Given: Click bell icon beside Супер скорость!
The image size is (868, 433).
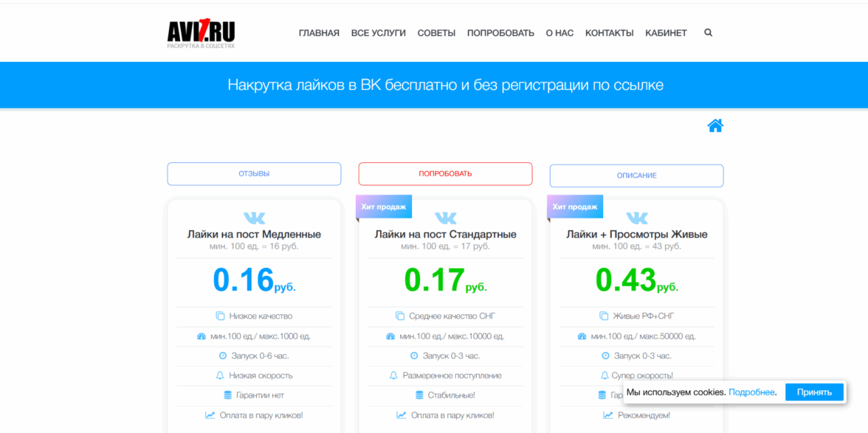Looking at the screenshot, I should pos(604,375).
